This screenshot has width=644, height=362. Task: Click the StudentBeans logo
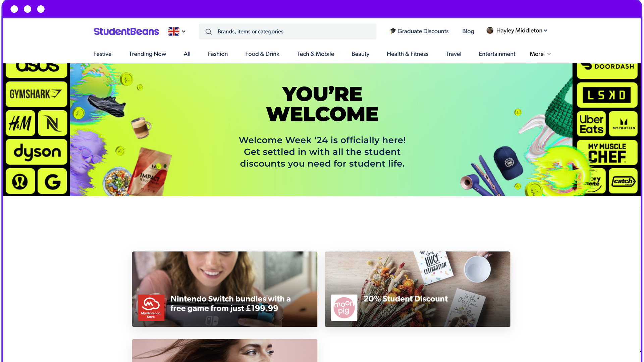[x=126, y=32]
